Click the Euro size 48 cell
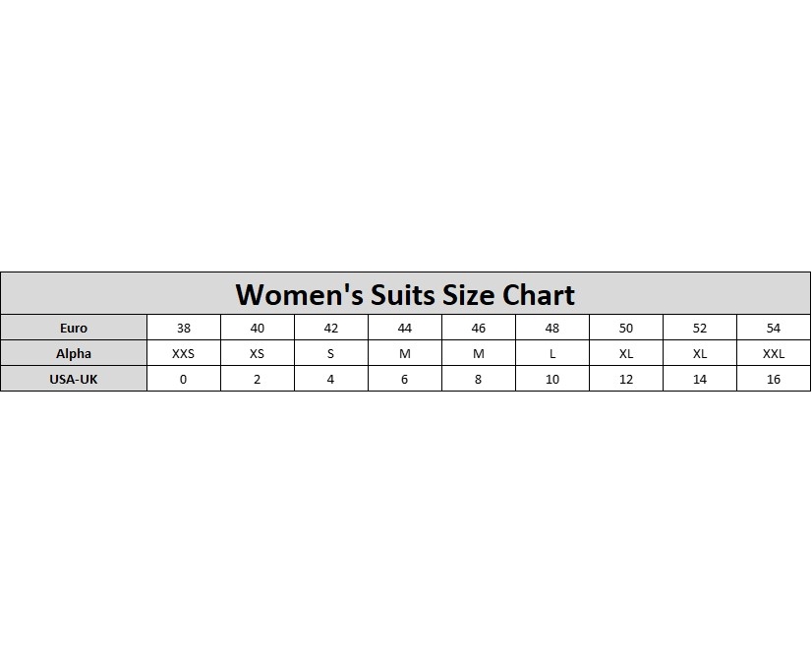812x665 pixels. [x=552, y=329]
